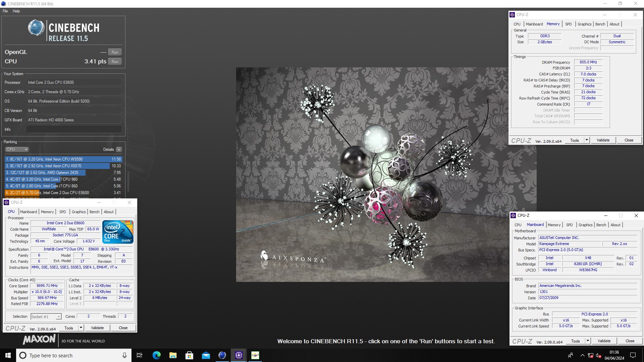Click the Intel Core 2 Duo logo

118,232
